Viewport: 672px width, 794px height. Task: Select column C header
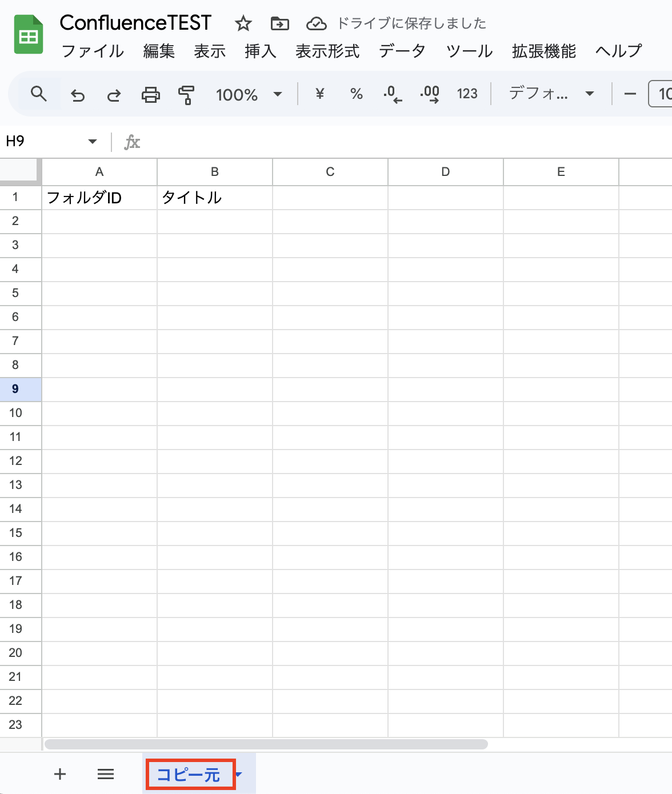[330, 172]
